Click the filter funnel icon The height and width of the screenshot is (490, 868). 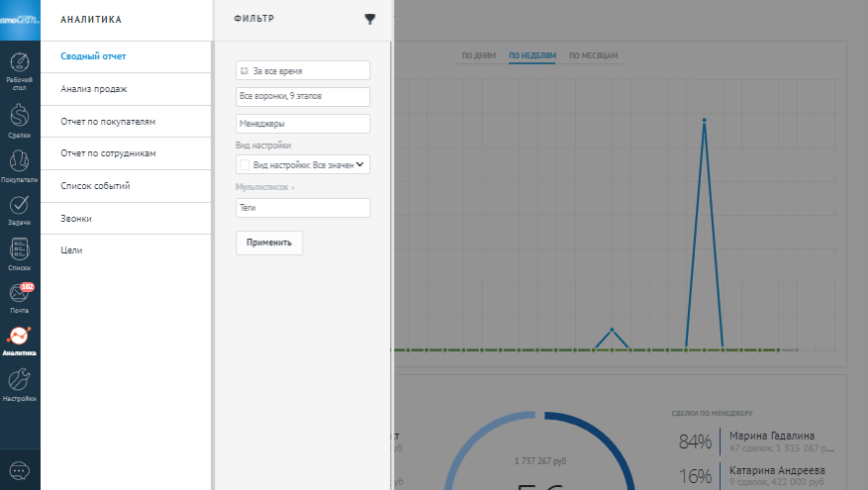(370, 19)
